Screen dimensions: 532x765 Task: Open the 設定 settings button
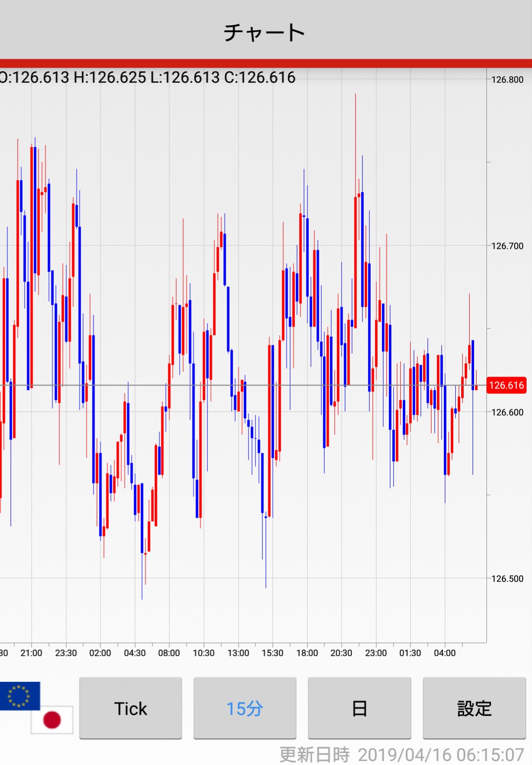click(474, 709)
